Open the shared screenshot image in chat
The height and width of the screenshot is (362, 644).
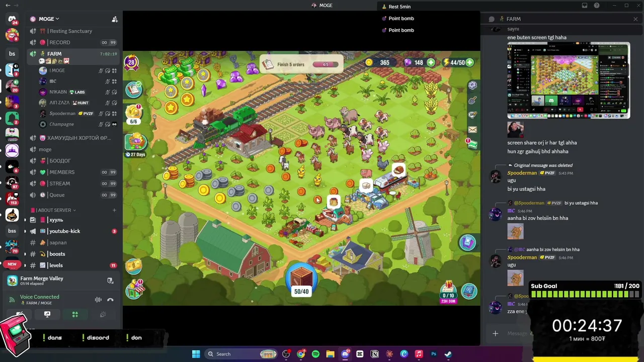coord(569,80)
